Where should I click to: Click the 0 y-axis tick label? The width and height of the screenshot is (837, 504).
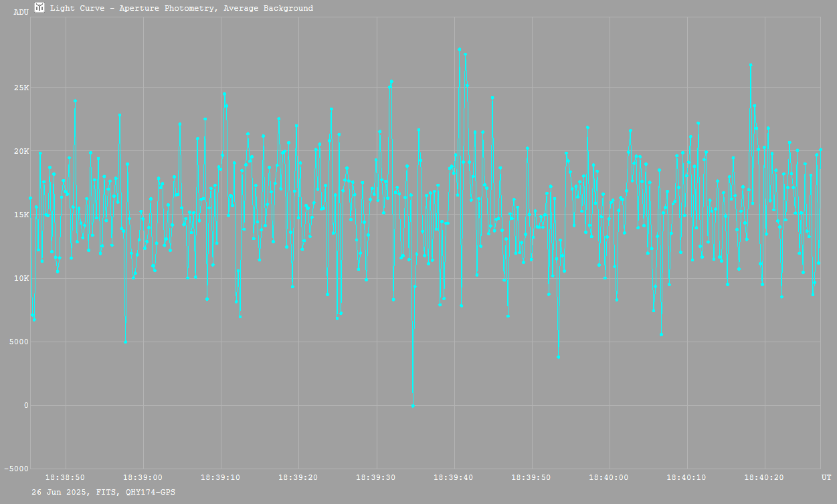coord(26,405)
